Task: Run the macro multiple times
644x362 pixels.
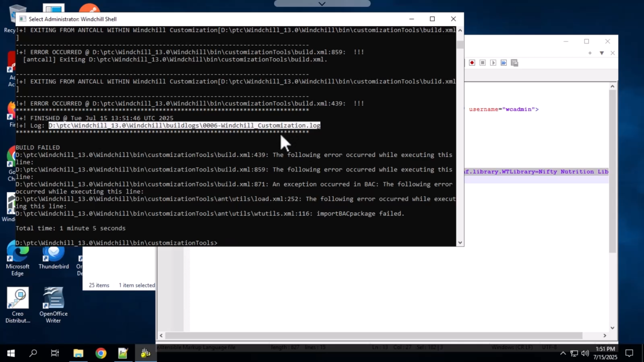Action: pyautogui.click(x=504, y=63)
